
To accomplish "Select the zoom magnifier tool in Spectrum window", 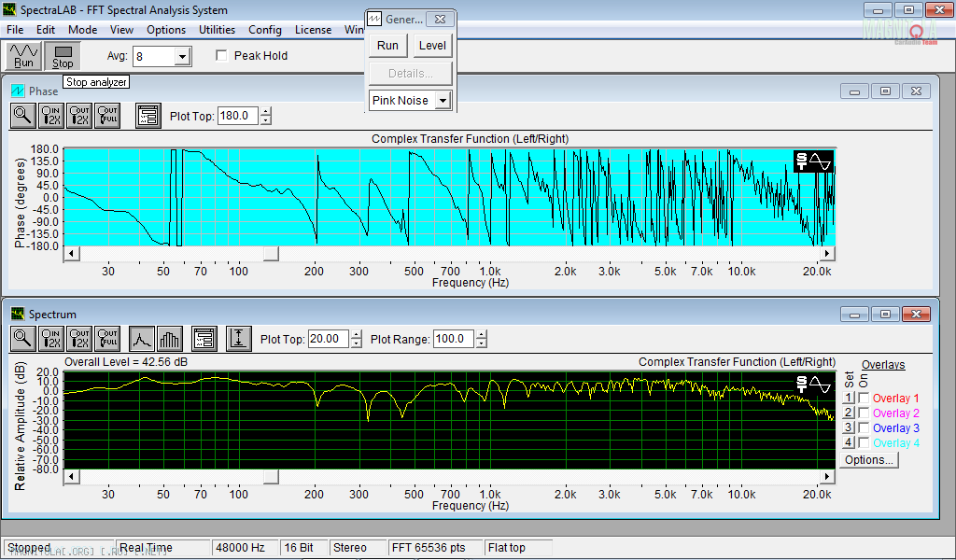I will pyautogui.click(x=22, y=339).
